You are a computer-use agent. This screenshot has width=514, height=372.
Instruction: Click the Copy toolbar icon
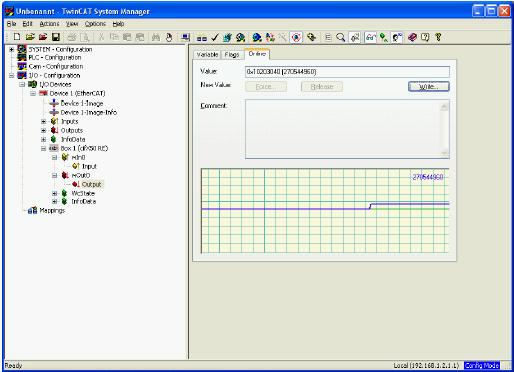114,37
